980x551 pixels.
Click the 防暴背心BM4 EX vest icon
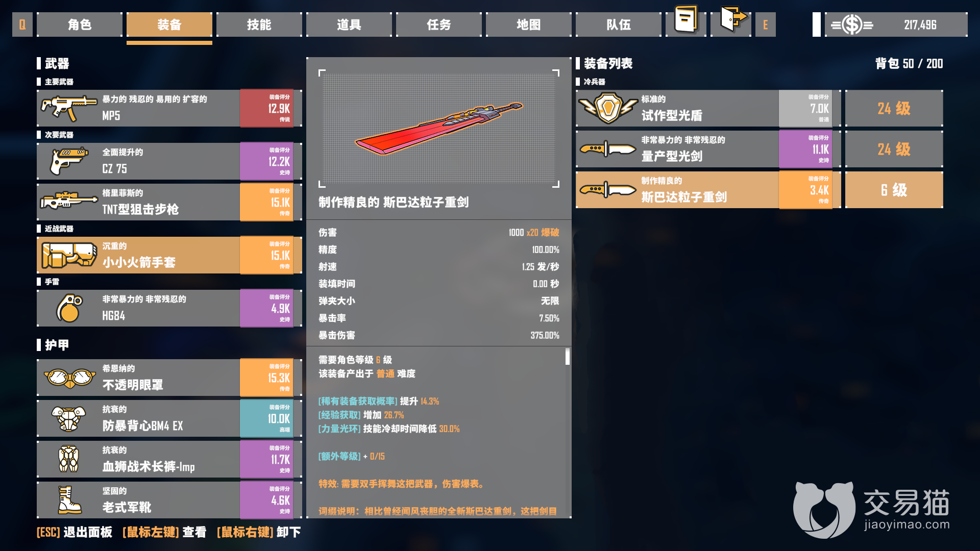(x=69, y=418)
